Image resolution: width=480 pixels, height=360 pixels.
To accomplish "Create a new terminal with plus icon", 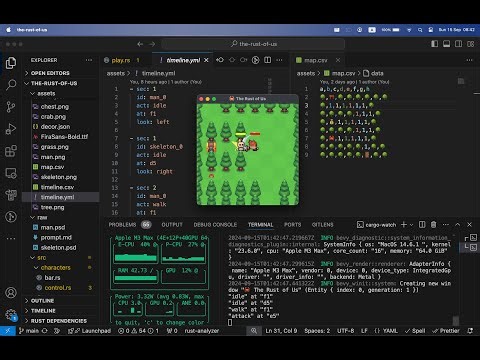I will pos(404,225).
